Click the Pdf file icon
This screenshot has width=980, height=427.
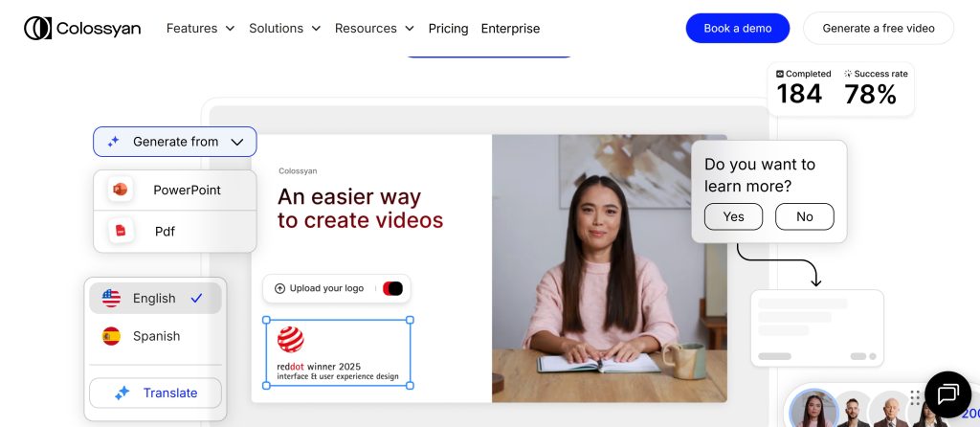(121, 231)
